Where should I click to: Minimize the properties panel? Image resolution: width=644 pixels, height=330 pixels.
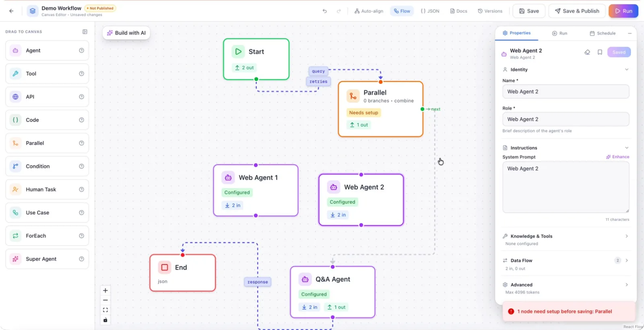(x=630, y=33)
